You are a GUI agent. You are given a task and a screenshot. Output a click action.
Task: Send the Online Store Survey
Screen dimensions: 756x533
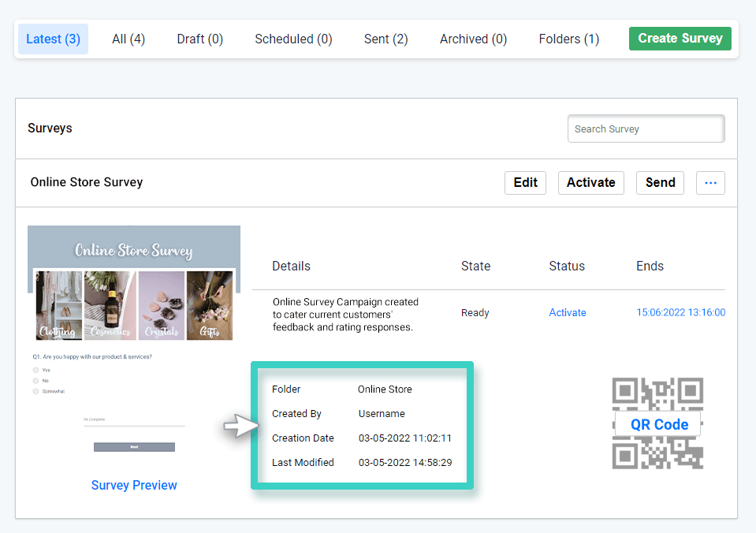click(660, 182)
